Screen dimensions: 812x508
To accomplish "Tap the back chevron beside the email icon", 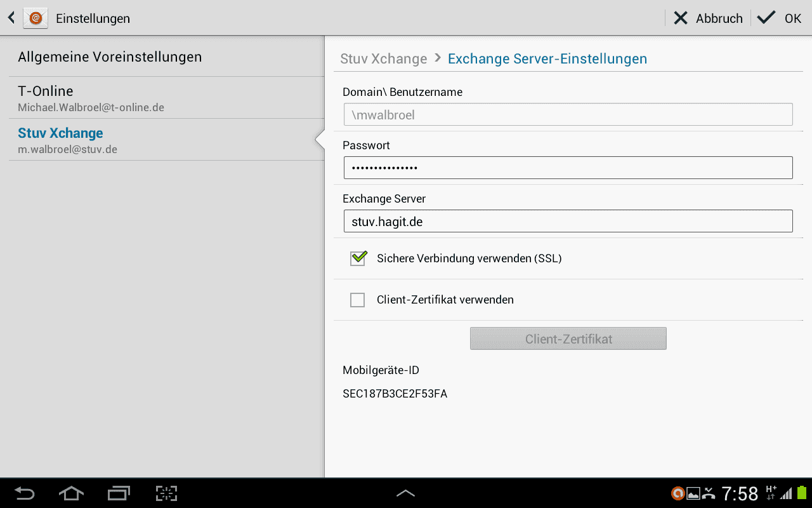I will pos(11,18).
